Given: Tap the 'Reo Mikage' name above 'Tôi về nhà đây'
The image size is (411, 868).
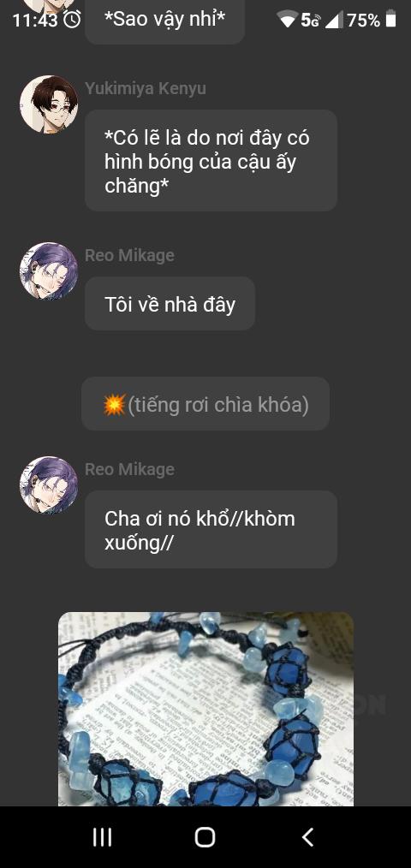Looking at the screenshot, I should 129,255.
